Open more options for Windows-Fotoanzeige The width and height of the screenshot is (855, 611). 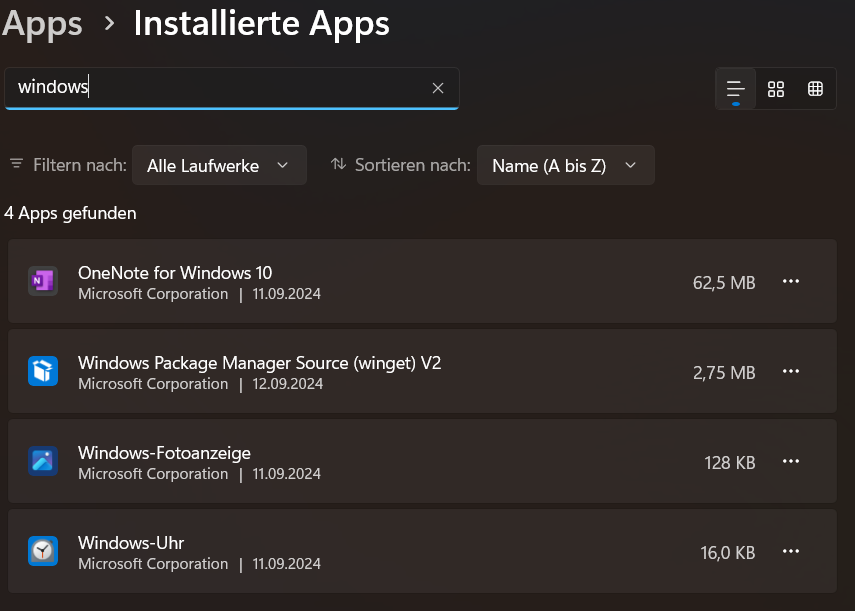[791, 461]
